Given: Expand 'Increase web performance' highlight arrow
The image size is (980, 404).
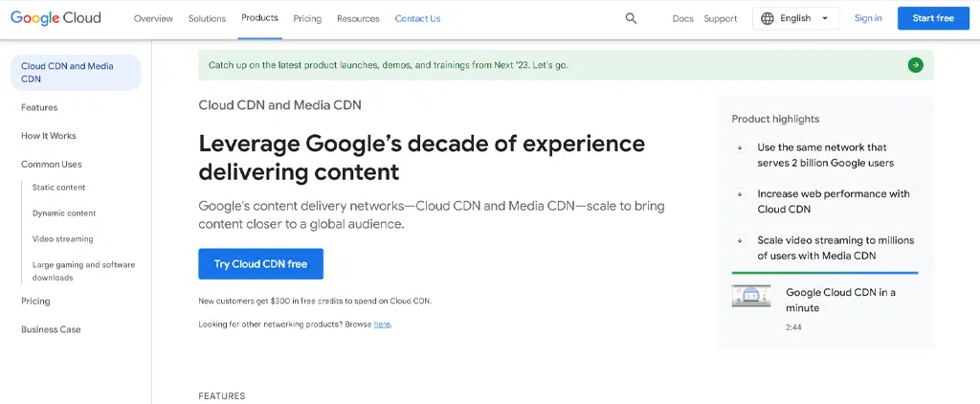Looking at the screenshot, I should [x=740, y=194].
